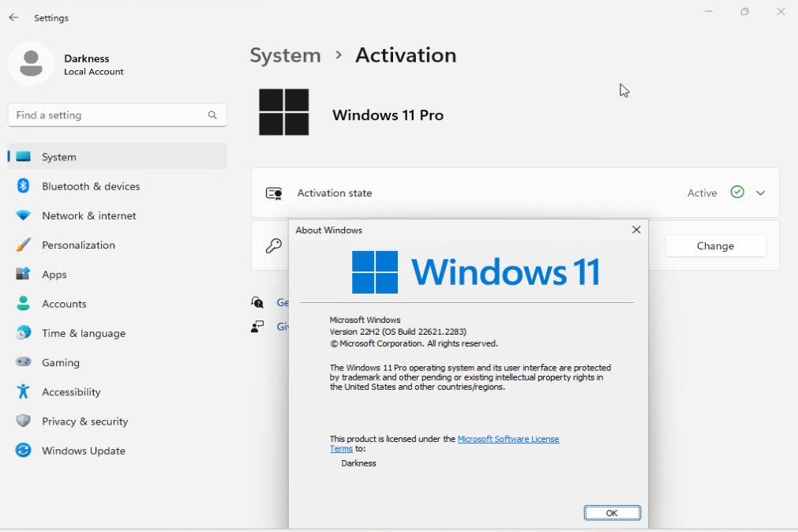Click the Personalization paintbrush icon

point(23,245)
